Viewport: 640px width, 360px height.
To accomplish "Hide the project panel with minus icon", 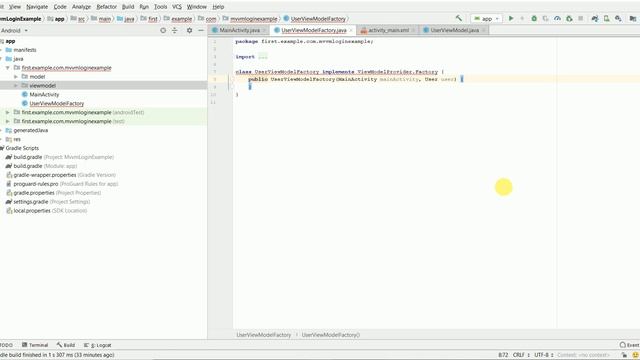I will click(x=201, y=30).
